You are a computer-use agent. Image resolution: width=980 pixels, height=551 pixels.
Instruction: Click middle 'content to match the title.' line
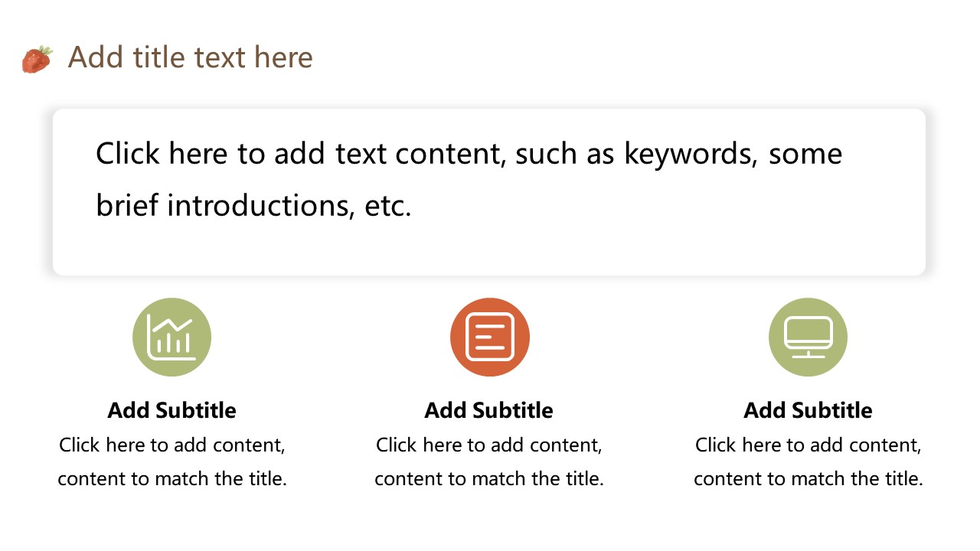[489, 479]
